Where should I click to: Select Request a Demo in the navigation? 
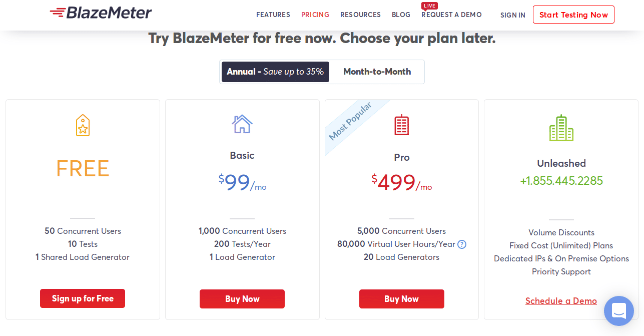coord(451,15)
